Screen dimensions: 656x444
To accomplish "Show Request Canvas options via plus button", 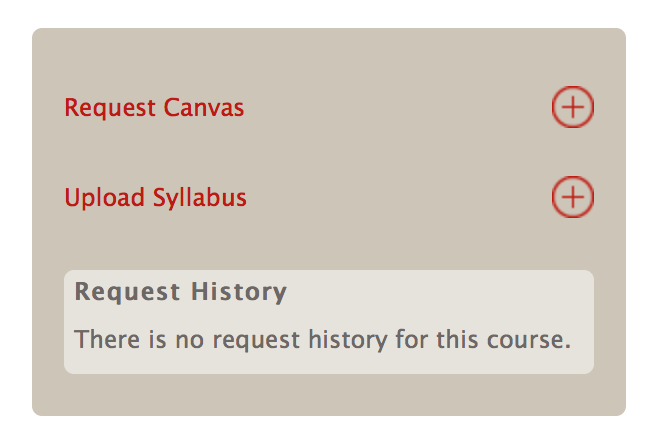I will point(572,107).
